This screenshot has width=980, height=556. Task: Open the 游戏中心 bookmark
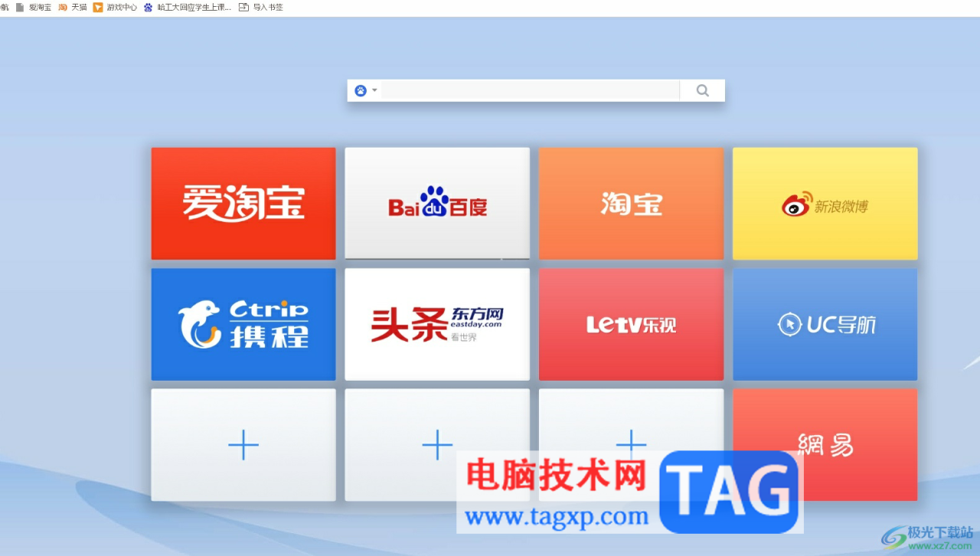pos(115,7)
